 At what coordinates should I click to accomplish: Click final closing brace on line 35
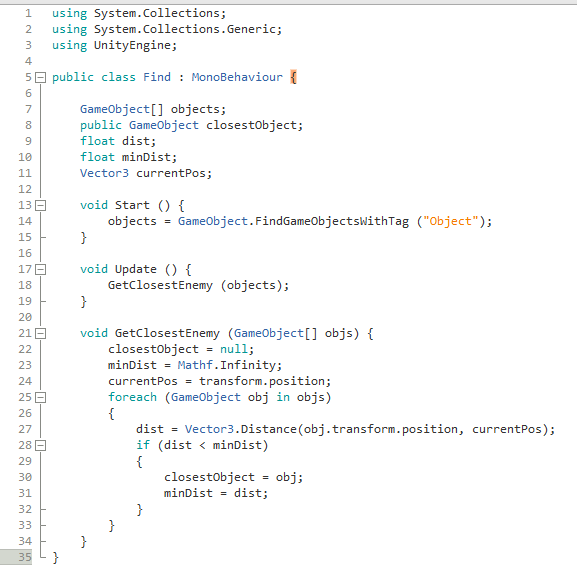pos(55,557)
